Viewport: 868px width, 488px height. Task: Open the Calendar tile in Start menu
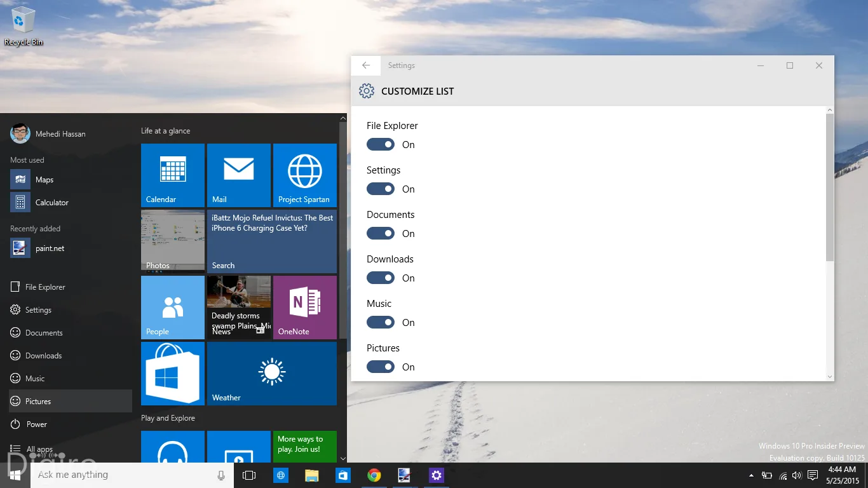click(173, 175)
